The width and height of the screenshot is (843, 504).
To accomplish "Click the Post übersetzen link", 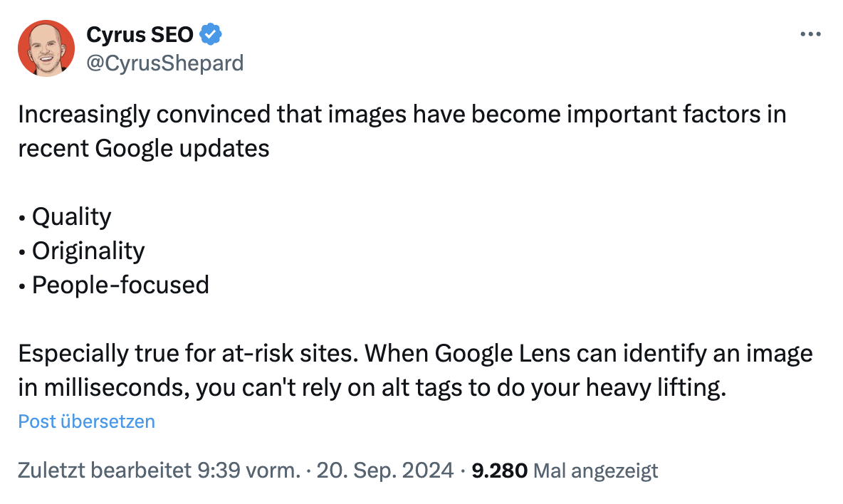I will [85, 421].
